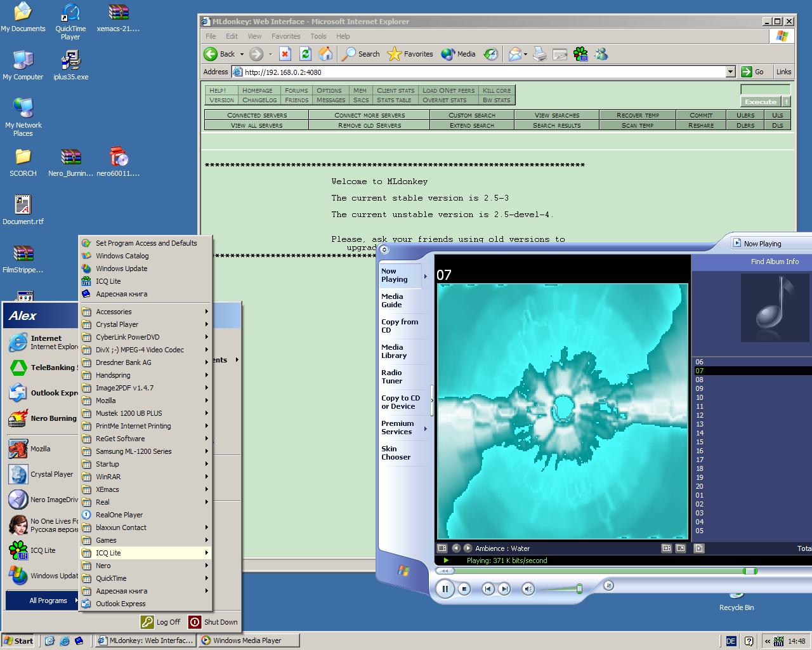
Task: Select track 08 in the playlist
Action: pos(752,380)
